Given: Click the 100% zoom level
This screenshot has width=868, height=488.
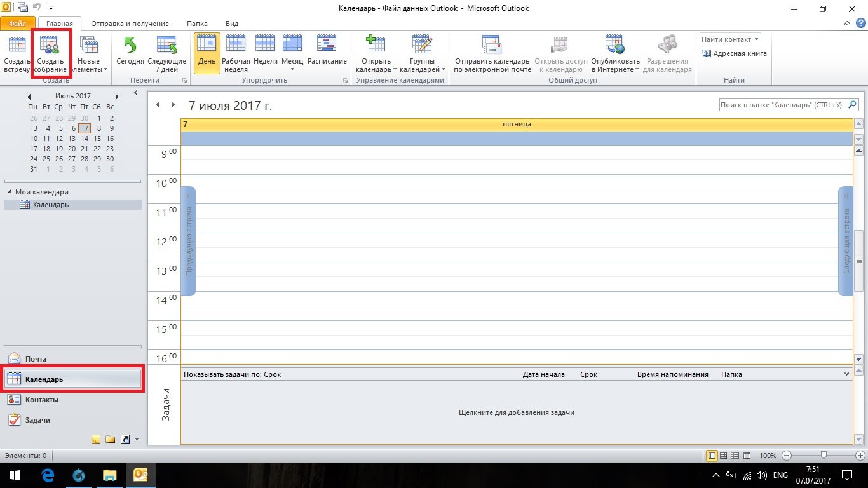Looking at the screenshot, I should pos(768,456).
